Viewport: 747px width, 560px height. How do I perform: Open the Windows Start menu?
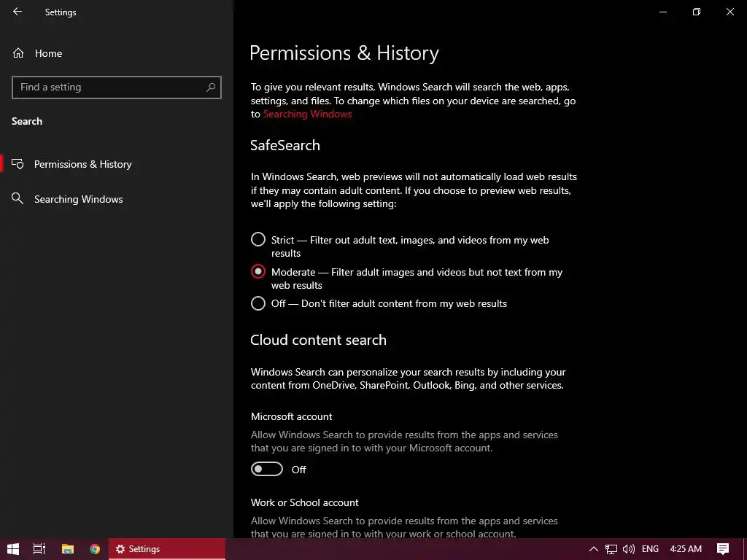(12, 549)
